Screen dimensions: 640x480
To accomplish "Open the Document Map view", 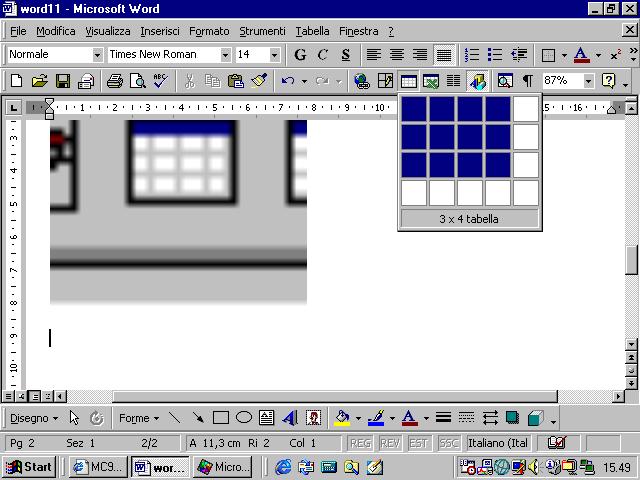I will (505, 81).
